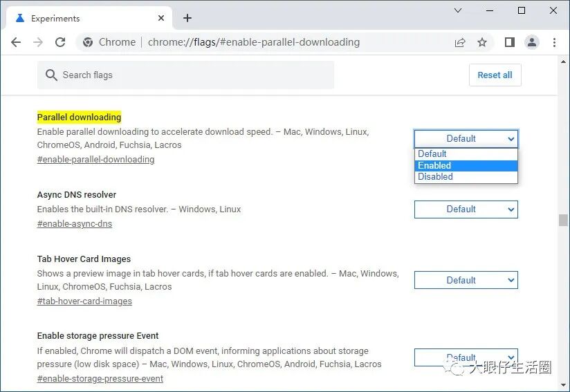This screenshot has width=570, height=392.
Task: Open the Async DNS resolver dropdown
Action: coord(466,209)
